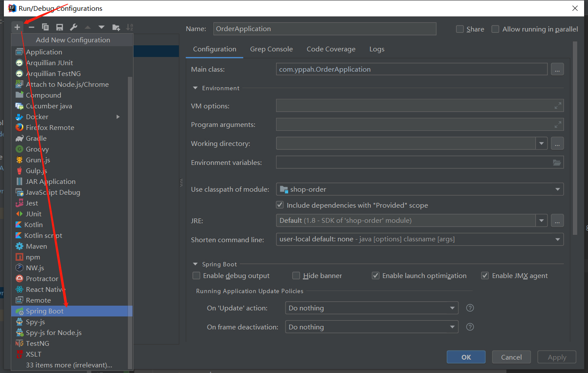Open Use classpath of module dropdown
The width and height of the screenshot is (588, 373).
click(x=420, y=189)
